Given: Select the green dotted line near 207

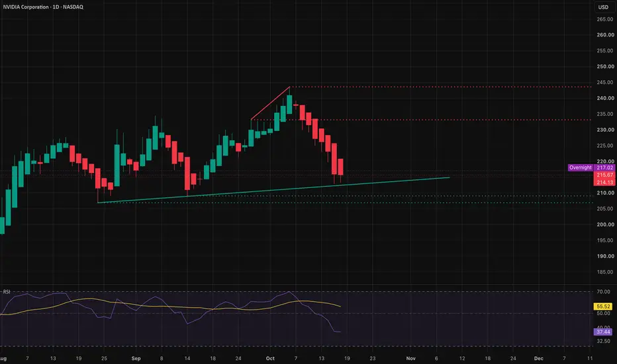Looking at the screenshot, I should (344, 203).
